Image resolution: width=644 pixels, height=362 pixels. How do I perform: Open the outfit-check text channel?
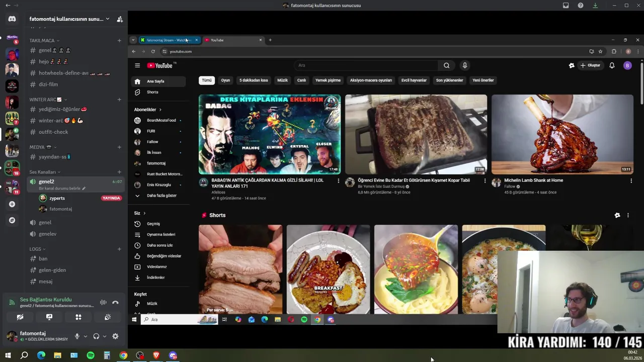[75, 132]
